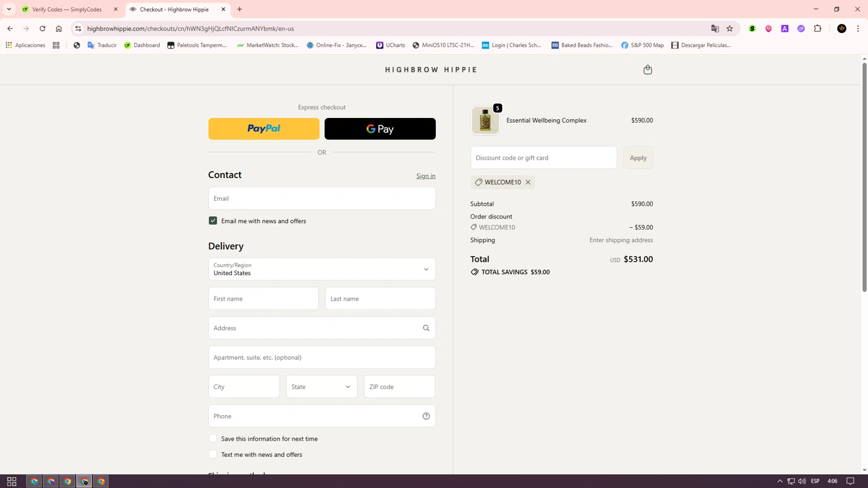Open tab search dropdown arrow
Screen dimensions: 868x488
(9, 9)
